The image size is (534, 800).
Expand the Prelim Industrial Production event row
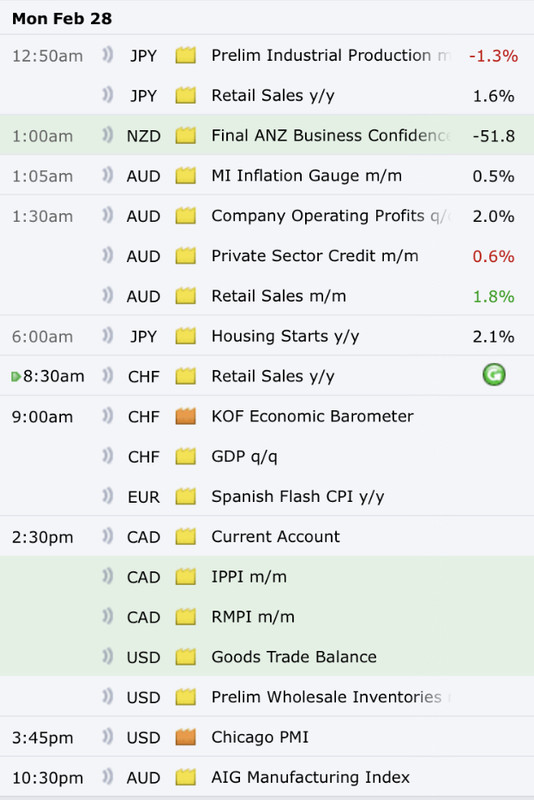(x=267, y=55)
